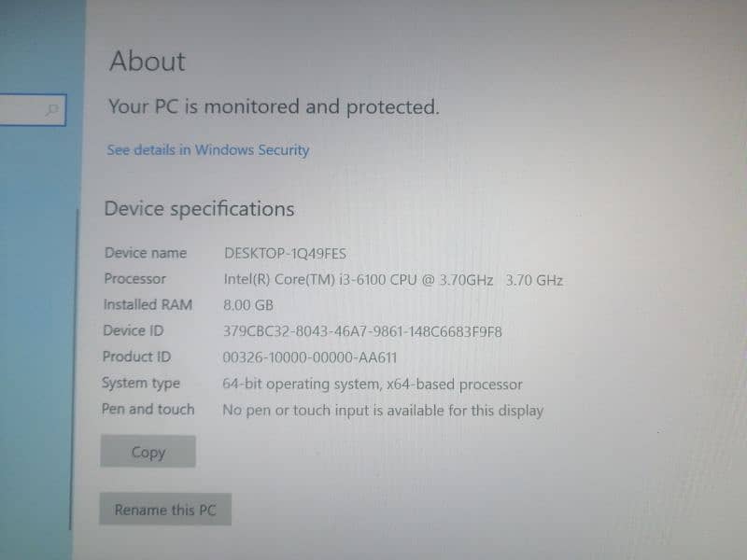Click the Your PC is monitored message
Screen dimensions: 747x560
point(274,107)
